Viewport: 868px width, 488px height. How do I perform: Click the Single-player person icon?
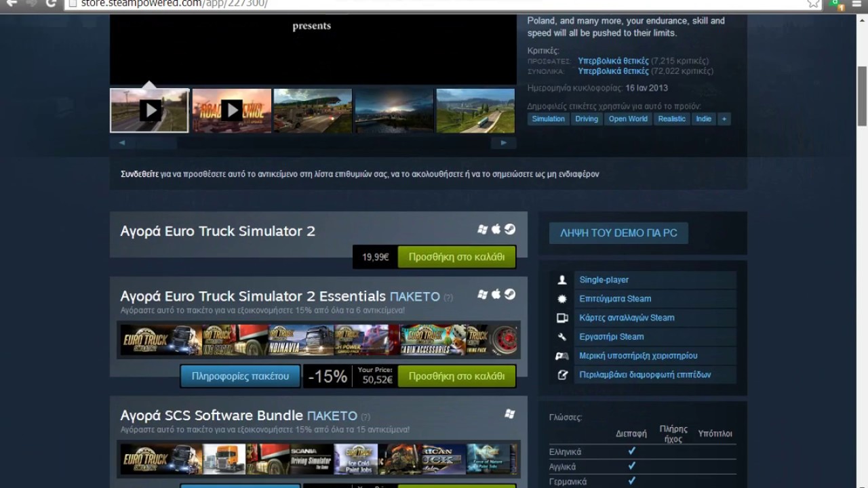(x=562, y=280)
